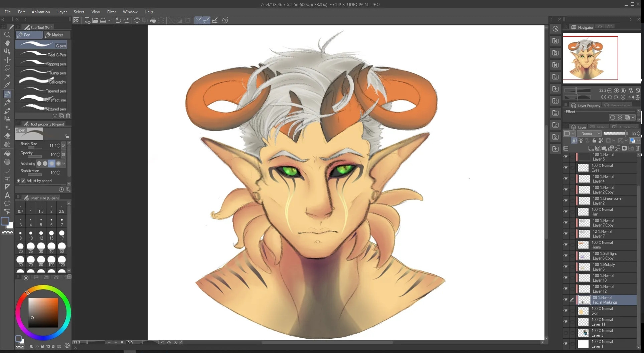
Task: Select the Move layer tool
Action: point(7,60)
